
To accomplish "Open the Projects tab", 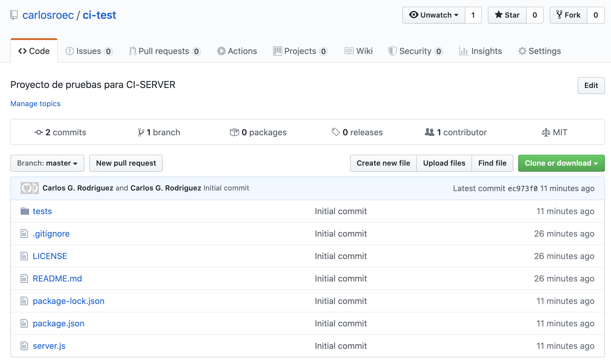I will (301, 51).
